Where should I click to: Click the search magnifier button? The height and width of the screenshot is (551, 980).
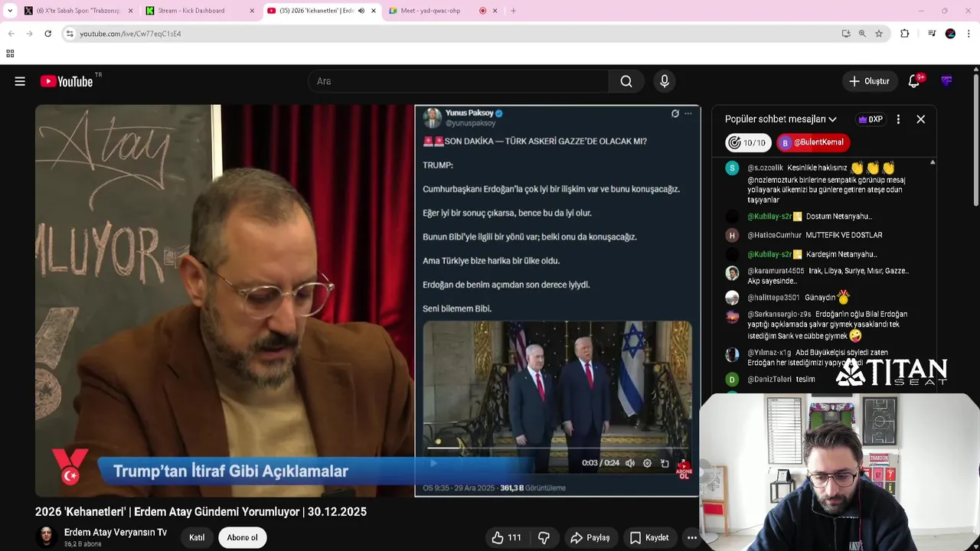(x=626, y=81)
